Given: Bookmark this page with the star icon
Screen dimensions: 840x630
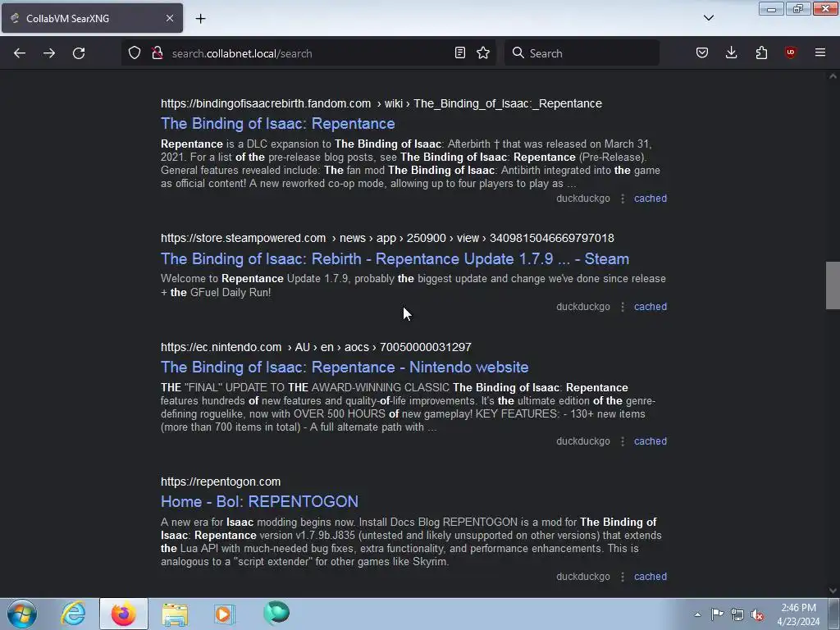Looking at the screenshot, I should (483, 53).
